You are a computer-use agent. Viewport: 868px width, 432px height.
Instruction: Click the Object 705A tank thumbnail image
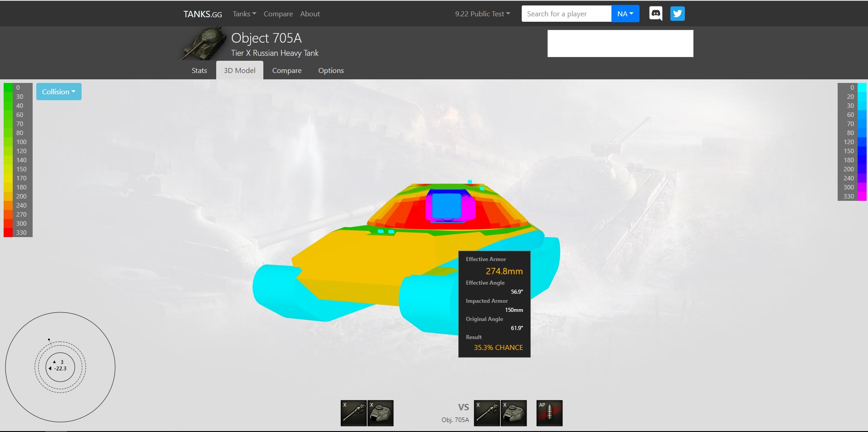click(x=204, y=44)
